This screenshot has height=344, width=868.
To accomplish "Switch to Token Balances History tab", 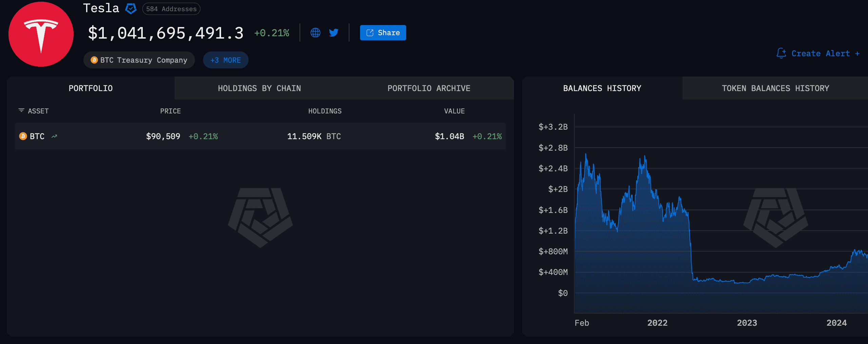I will (775, 88).
